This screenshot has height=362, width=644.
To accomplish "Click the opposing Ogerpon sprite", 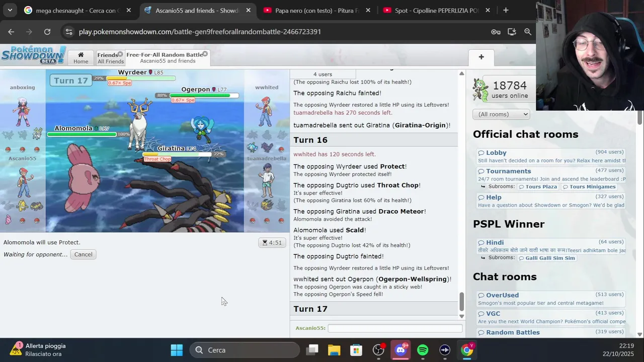I will tap(202, 128).
